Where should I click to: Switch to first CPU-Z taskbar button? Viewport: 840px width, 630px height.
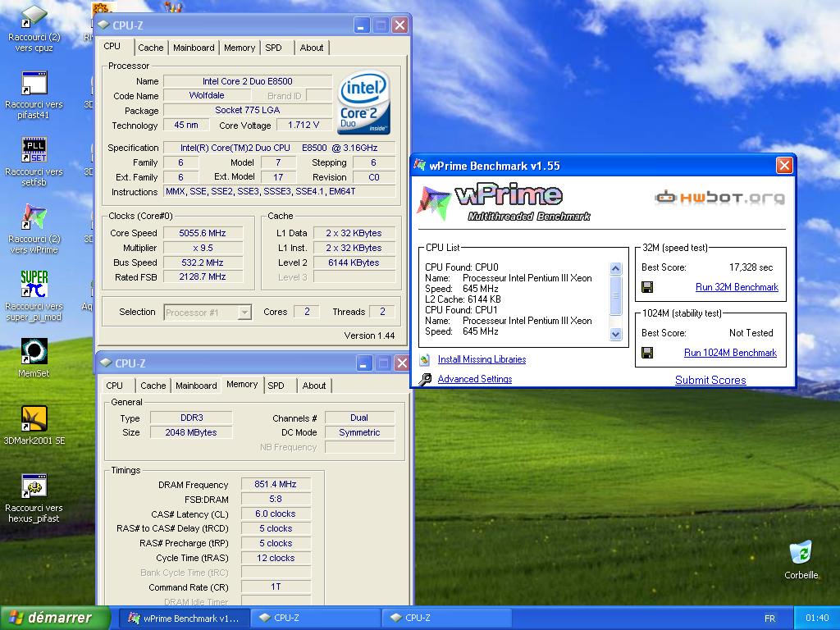(315, 619)
